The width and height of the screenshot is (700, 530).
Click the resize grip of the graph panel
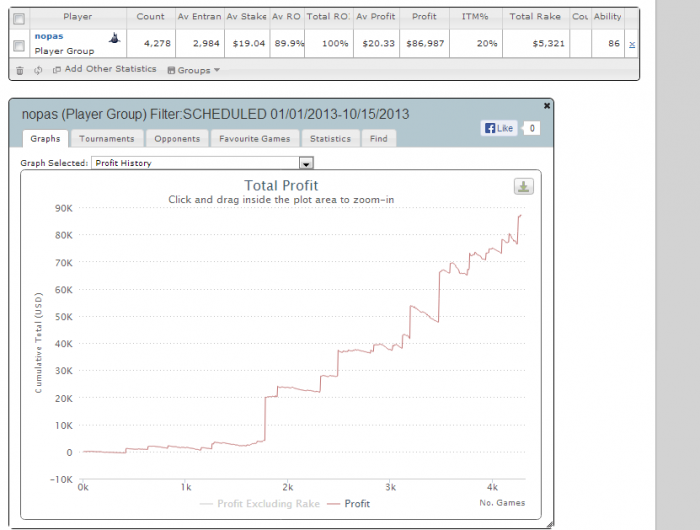[550, 525]
